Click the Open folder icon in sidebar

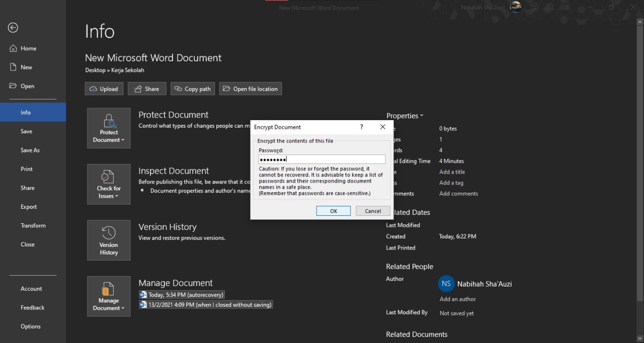13,86
